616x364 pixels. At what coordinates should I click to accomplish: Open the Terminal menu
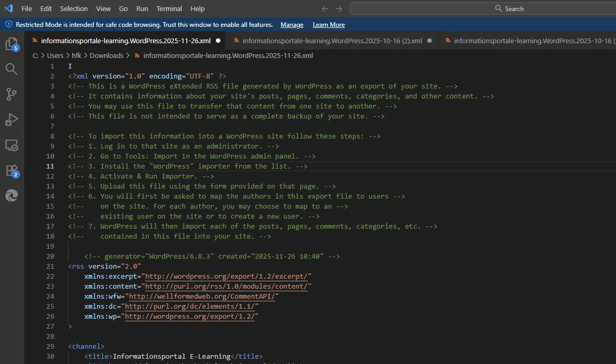coord(169,8)
